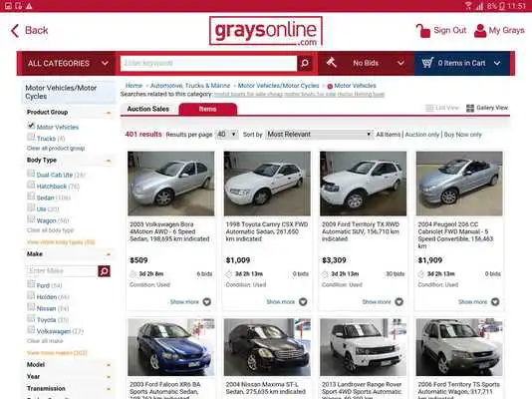This screenshot has height=399, width=532.
Task: Click Show more on Toyota Camry
Action: (280, 302)
